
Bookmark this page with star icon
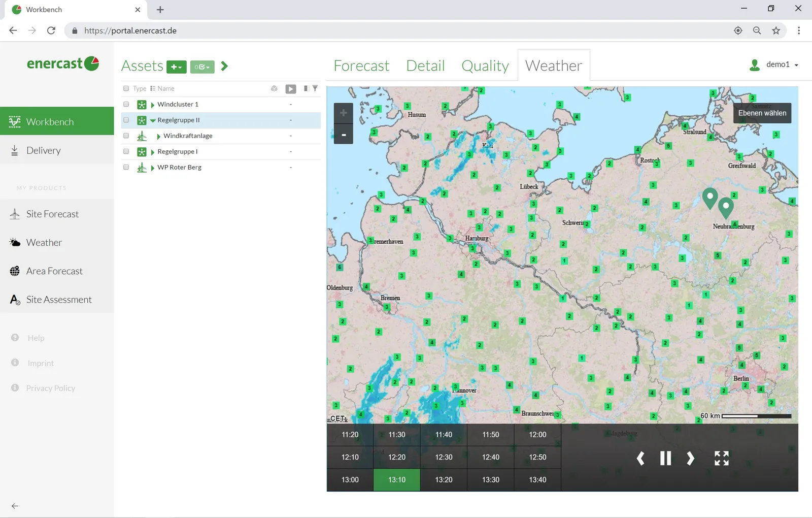click(776, 30)
